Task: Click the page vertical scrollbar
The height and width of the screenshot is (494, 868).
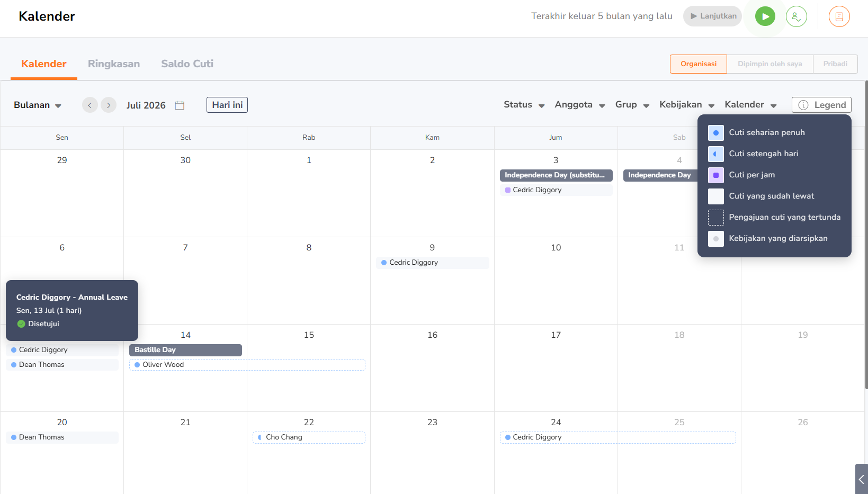Action: 866,235
